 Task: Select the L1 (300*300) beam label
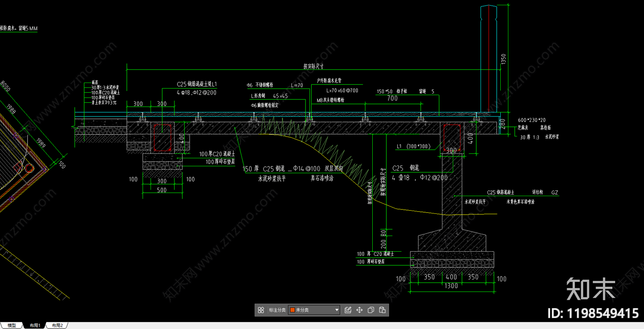[413, 147]
